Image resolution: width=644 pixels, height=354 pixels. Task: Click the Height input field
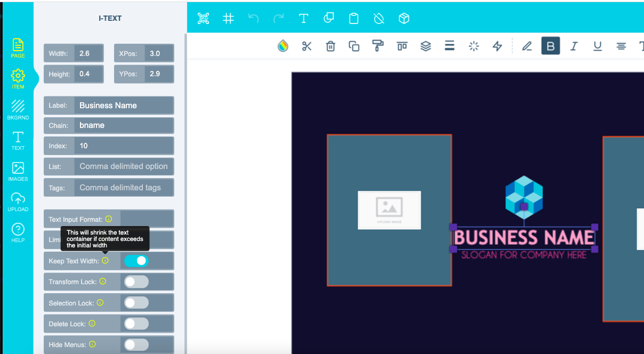click(x=89, y=74)
